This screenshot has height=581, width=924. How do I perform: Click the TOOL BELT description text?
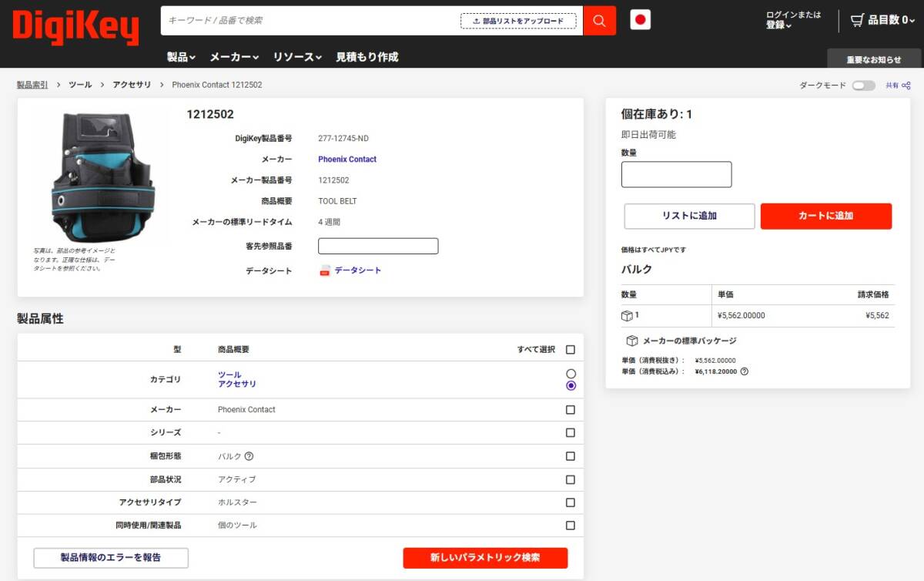point(337,201)
